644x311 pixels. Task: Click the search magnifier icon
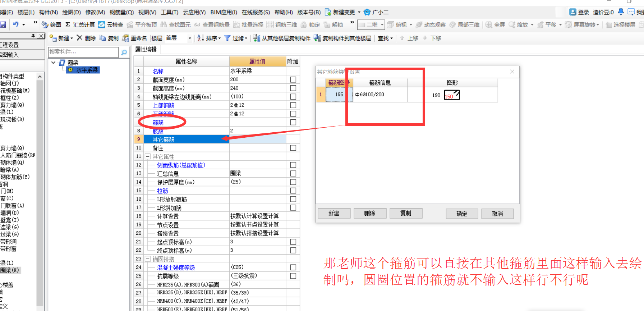point(124,52)
